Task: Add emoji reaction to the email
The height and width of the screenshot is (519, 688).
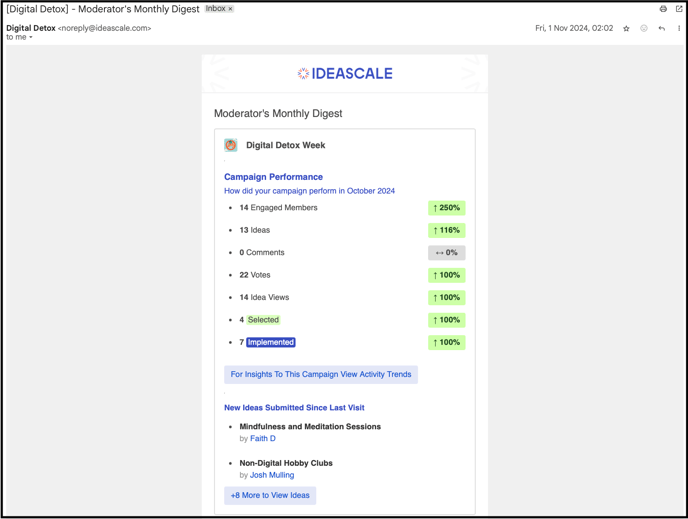Action: point(644,29)
